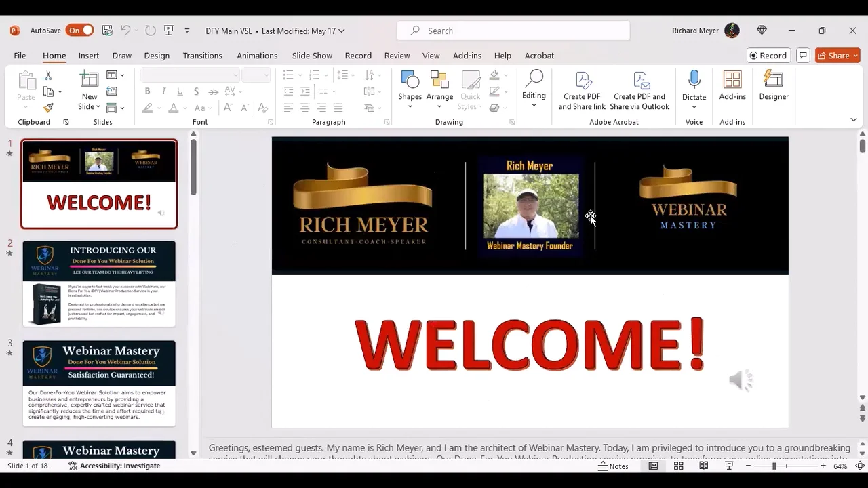Viewport: 868px width, 488px height.
Task: Select the Cut scissors icon
Action: pos(48,75)
